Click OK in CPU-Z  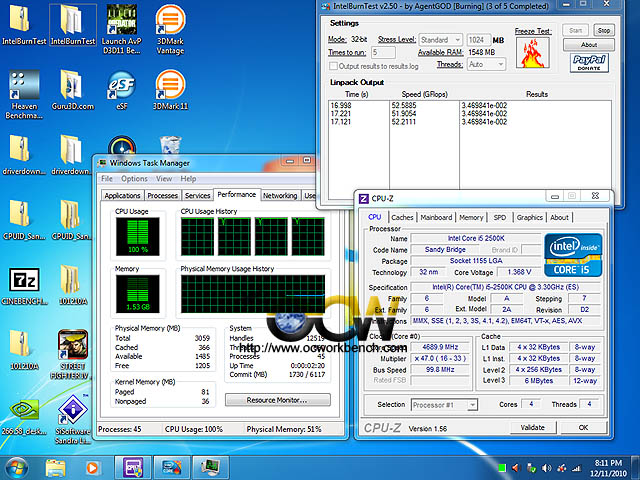pos(583,427)
